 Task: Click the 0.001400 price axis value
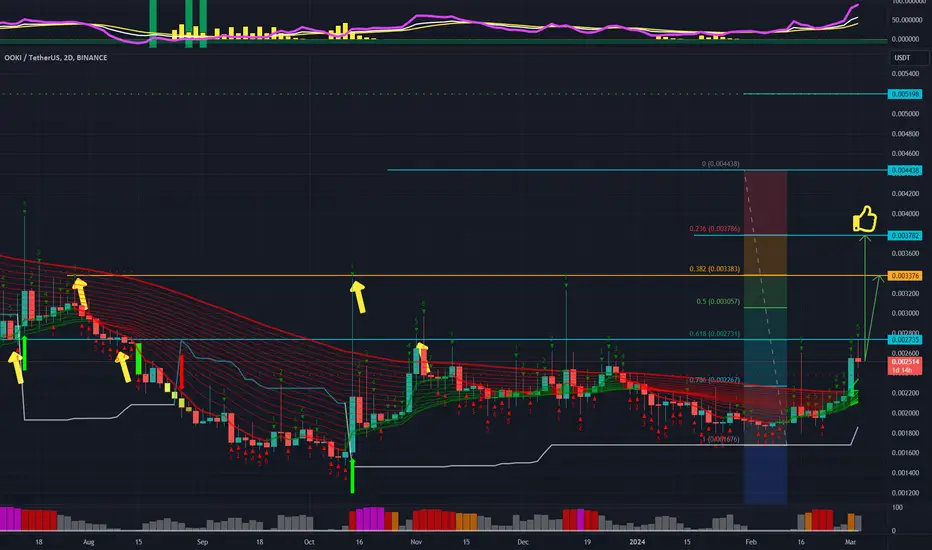pos(905,473)
